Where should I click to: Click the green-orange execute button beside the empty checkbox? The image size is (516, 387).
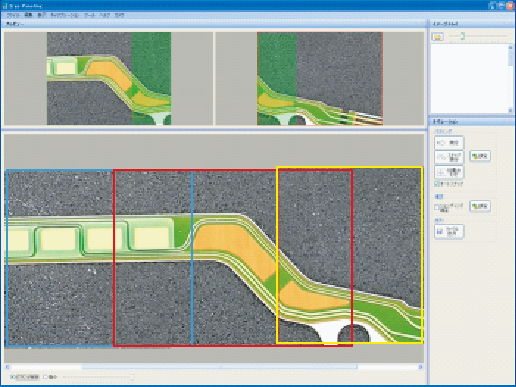(x=480, y=206)
